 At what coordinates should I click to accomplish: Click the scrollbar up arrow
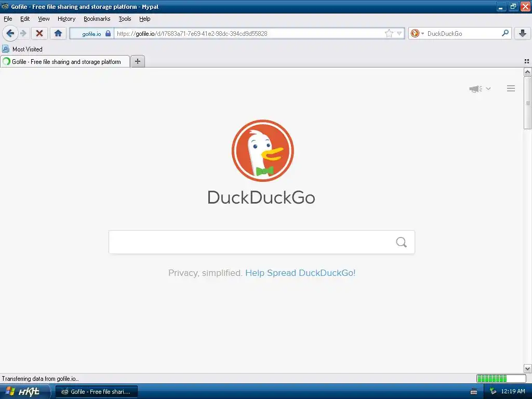(x=527, y=72)
